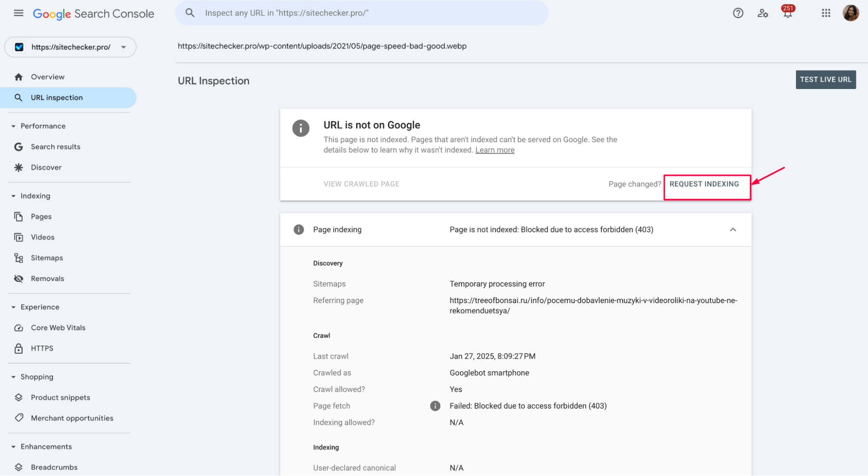Go to Overview in sidebar
The image size is (868, 476).
(69, 77)
